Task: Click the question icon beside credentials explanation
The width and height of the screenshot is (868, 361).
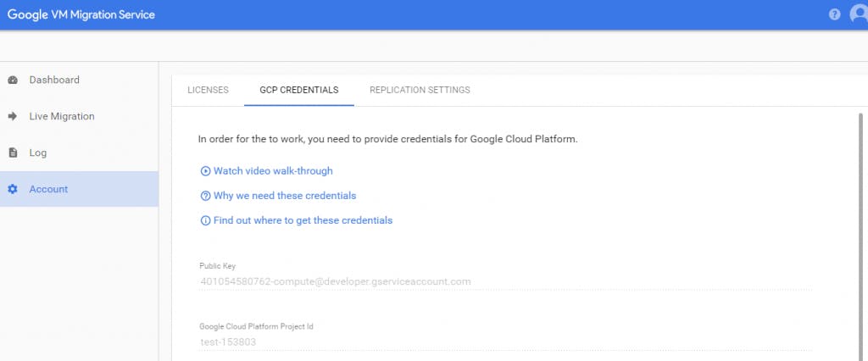Action: [205, 196]
